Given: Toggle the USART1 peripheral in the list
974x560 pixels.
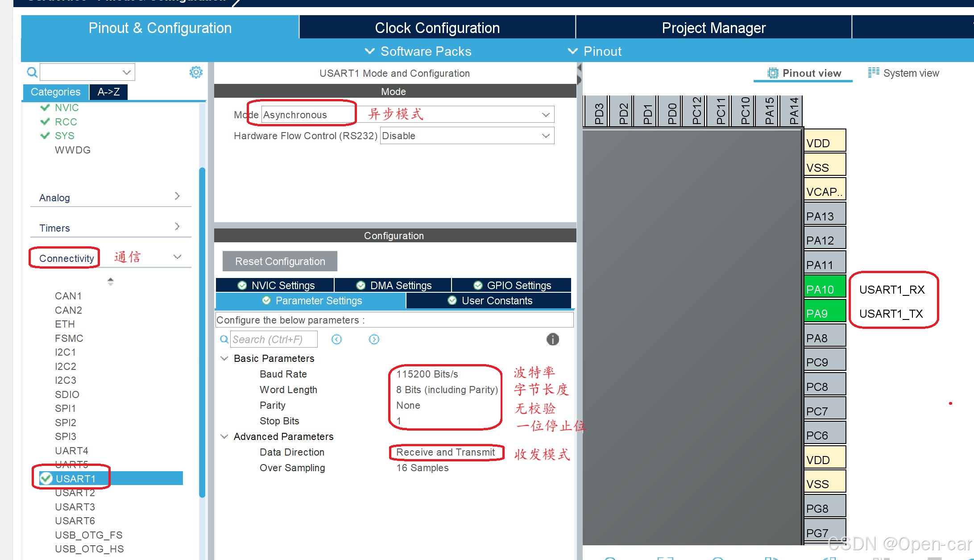Looking at the screenshot, I should (75, 478).
